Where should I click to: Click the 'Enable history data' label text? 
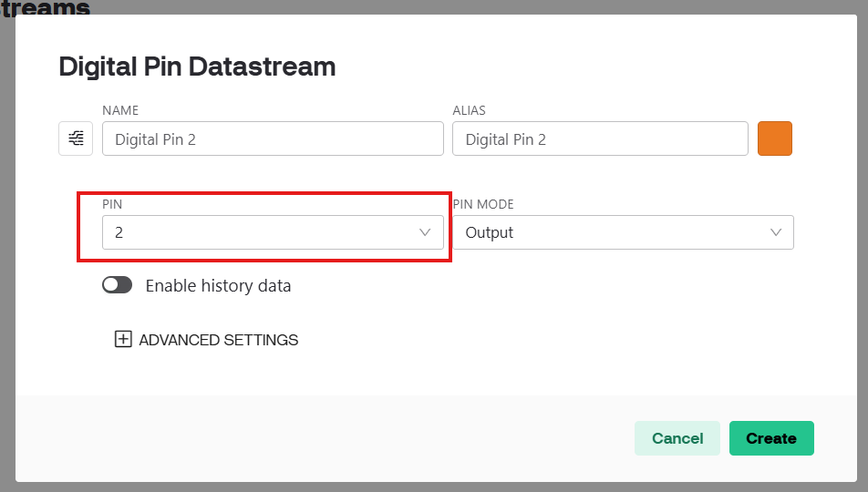pos(218,286)
